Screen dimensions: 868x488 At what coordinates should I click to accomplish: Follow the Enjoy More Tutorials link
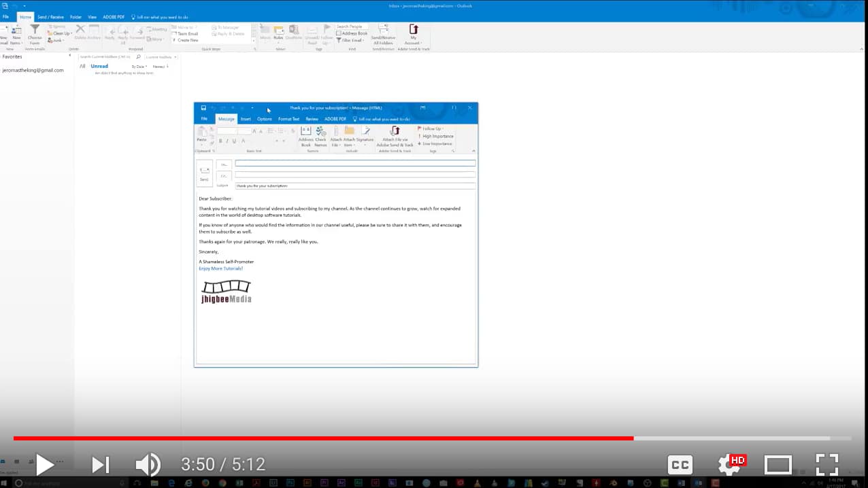click(220, 268)
